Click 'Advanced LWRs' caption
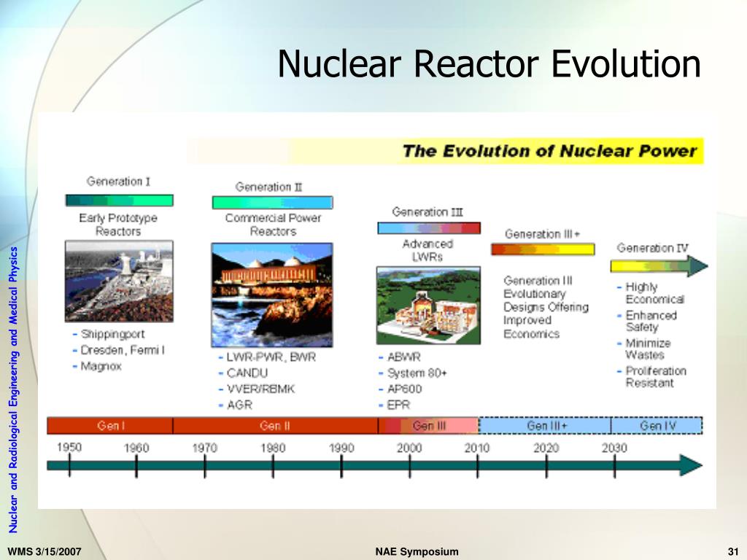Image resolution: width=747 pixels, height=560 pixels. (427, 251)
